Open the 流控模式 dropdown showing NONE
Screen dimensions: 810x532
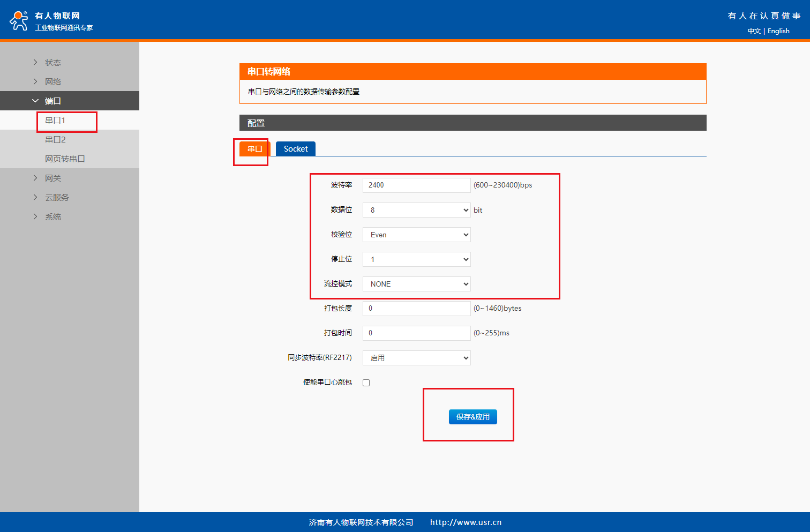(416, 284)
